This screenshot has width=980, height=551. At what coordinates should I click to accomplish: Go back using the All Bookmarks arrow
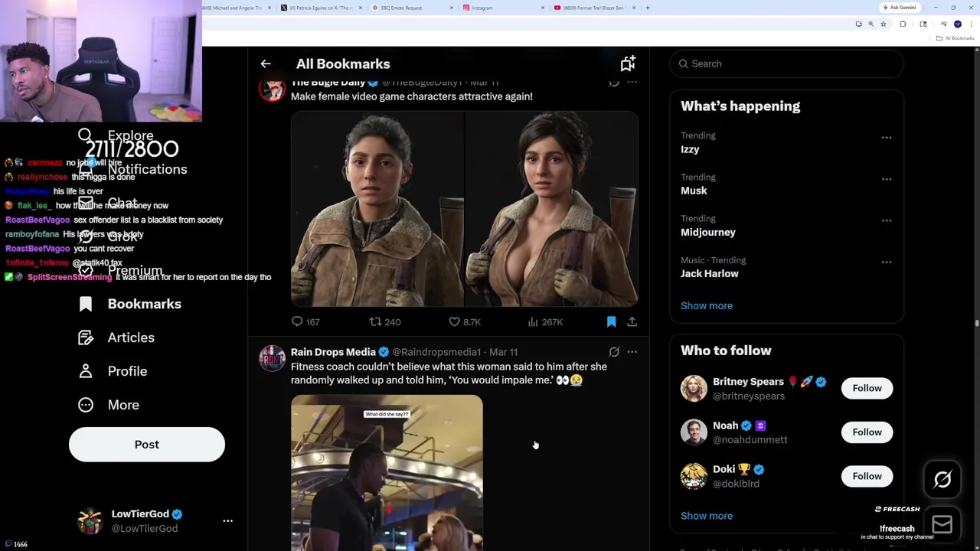[266, 64]
